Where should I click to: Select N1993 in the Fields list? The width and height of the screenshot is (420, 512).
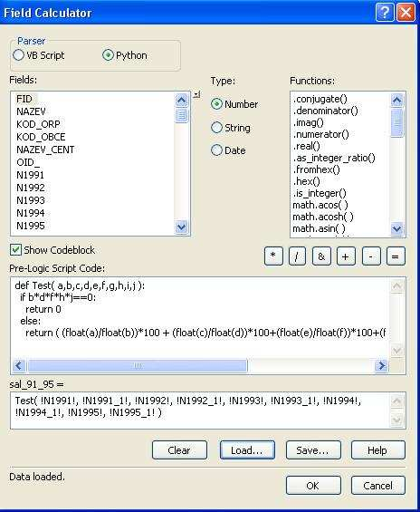[31, 200]
